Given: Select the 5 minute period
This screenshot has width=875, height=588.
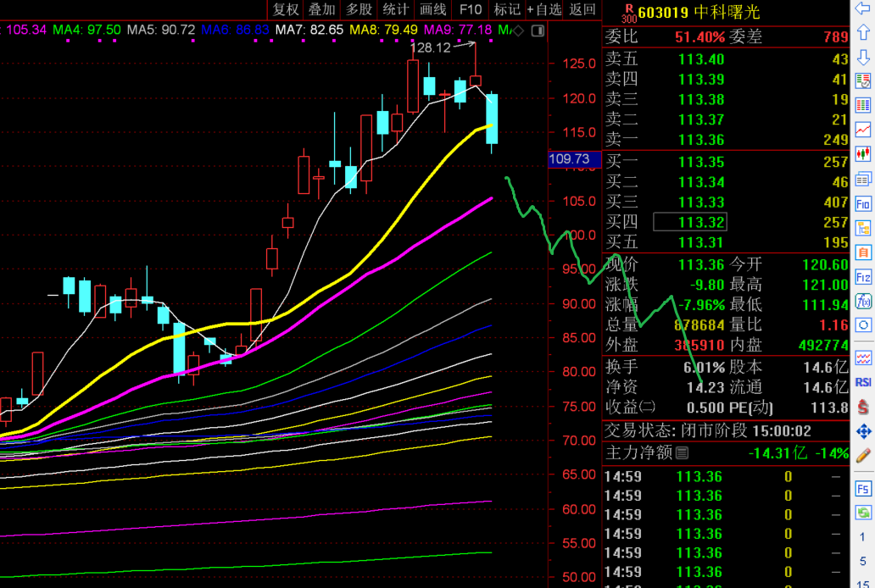Looking at the screenshot, I should click(863, 561).
